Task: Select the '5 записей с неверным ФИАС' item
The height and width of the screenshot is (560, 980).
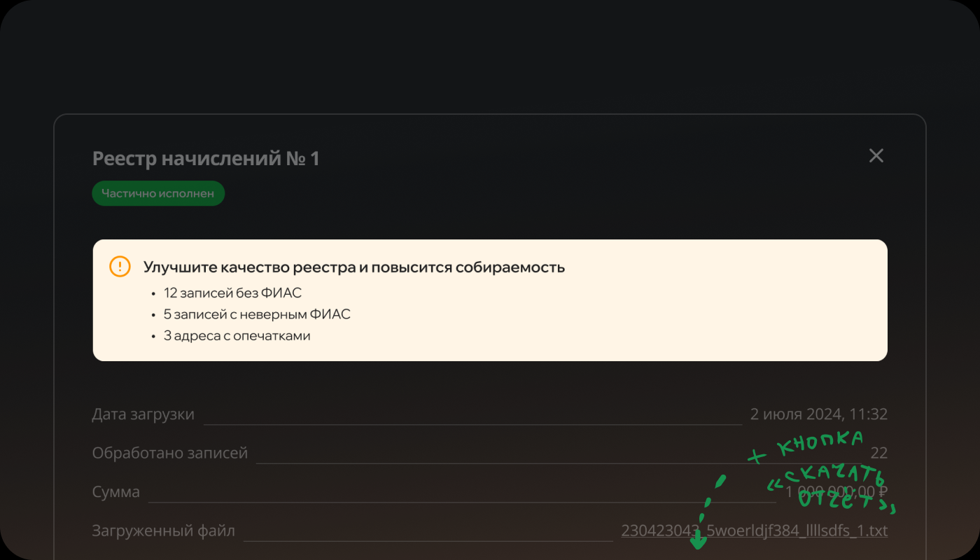Action: [x=257, y=314]
